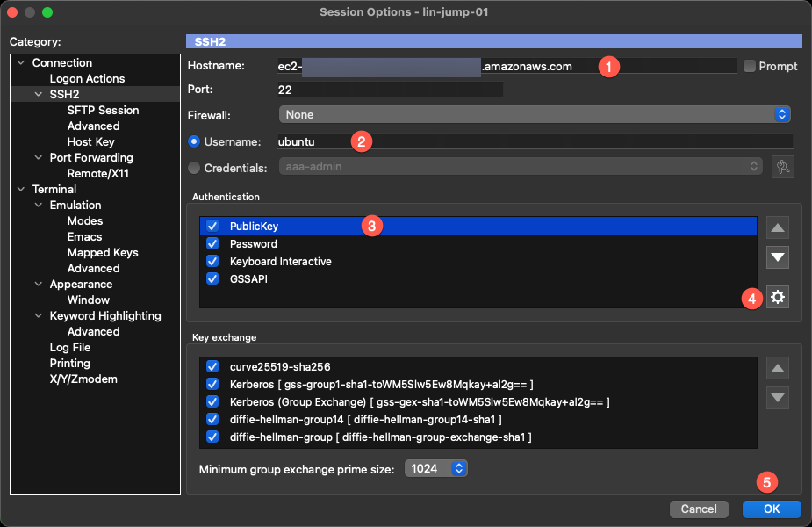Screen dimensions: 812x527
Task: Select Emacs category
Action: tap(84, 237)
